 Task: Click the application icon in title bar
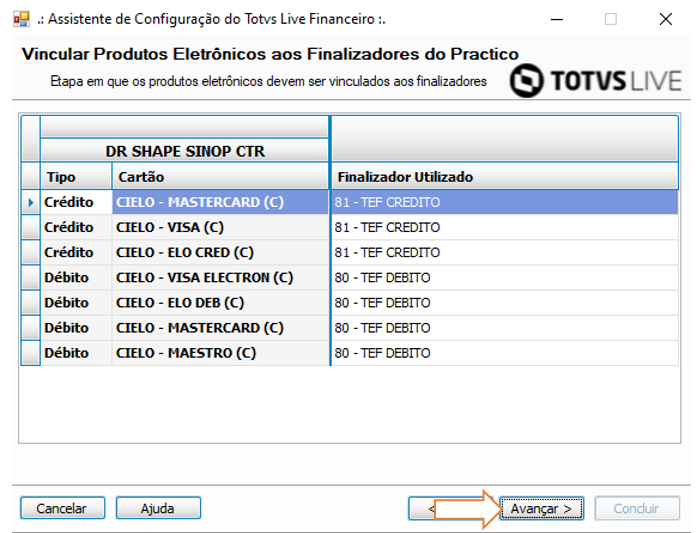[21, 19]
